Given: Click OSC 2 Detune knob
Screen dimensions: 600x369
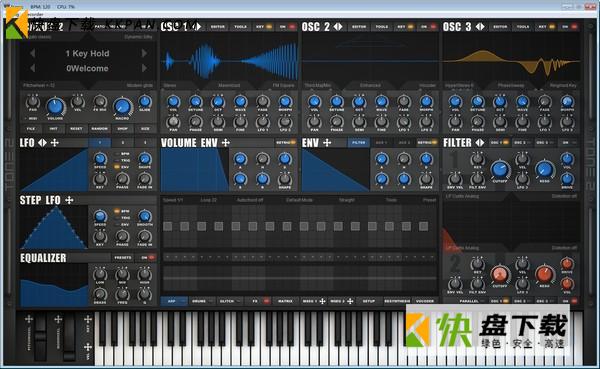Looking at the screenshot, I should 337,101.
